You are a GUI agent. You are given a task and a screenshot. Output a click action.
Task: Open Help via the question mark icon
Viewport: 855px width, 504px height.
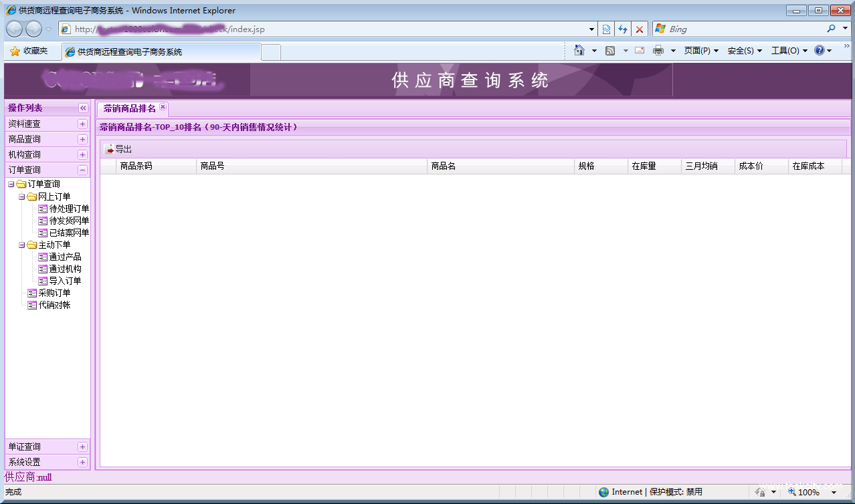(x=819, y=49)
